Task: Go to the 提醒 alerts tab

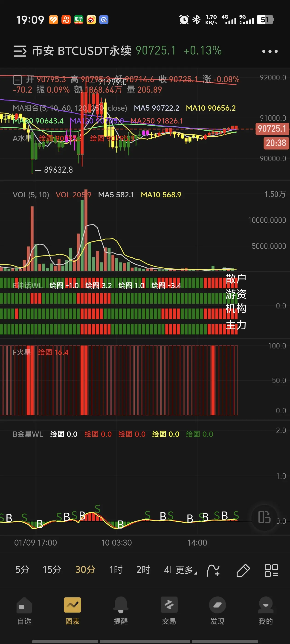Action: click(121, 611)
